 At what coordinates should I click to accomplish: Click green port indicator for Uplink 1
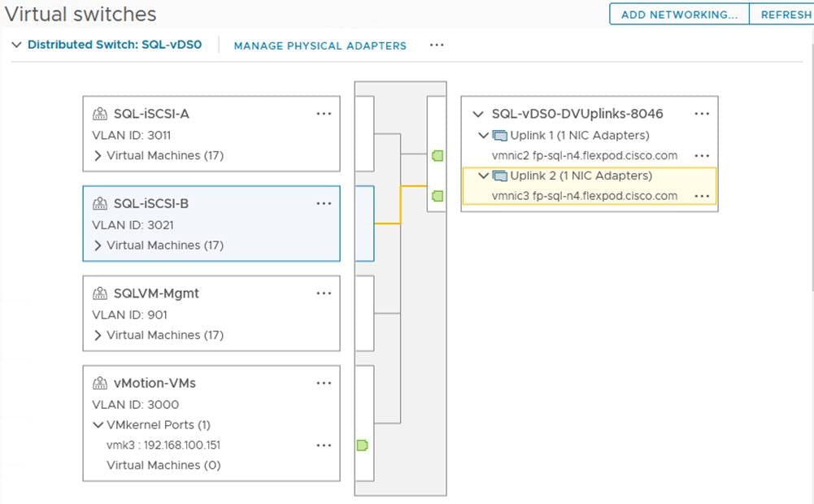pos(437,156)
